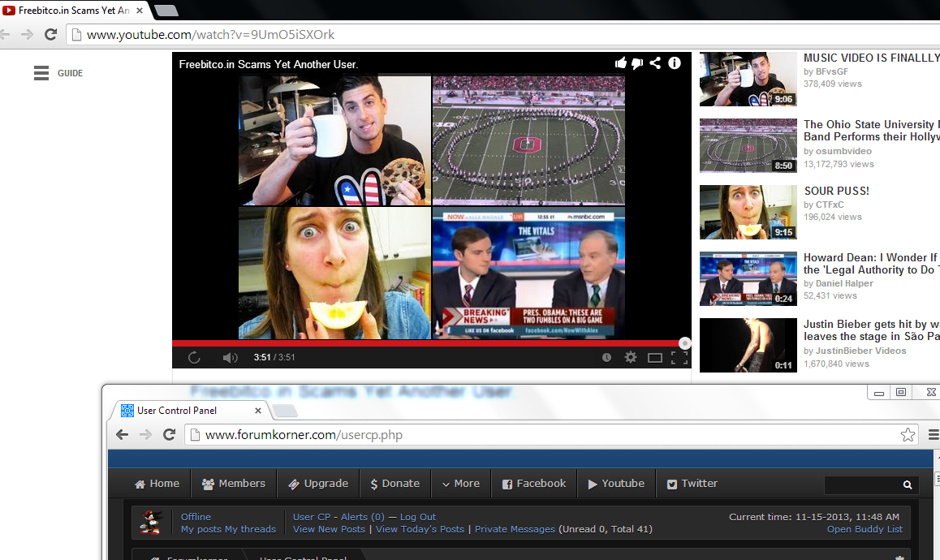Reload the forumkorner page
Viewport: 940px width, 560px height.
[x=169, y=435]
